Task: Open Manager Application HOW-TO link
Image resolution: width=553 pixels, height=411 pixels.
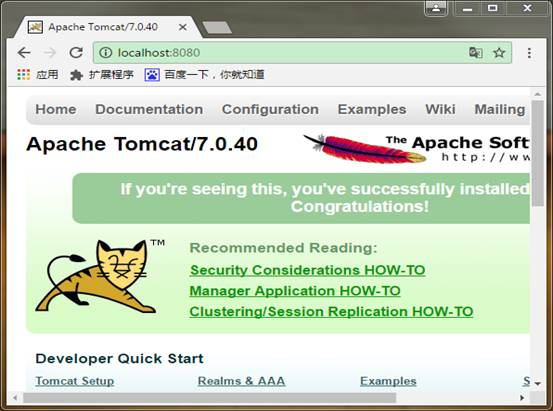Action: pos(295,291)
